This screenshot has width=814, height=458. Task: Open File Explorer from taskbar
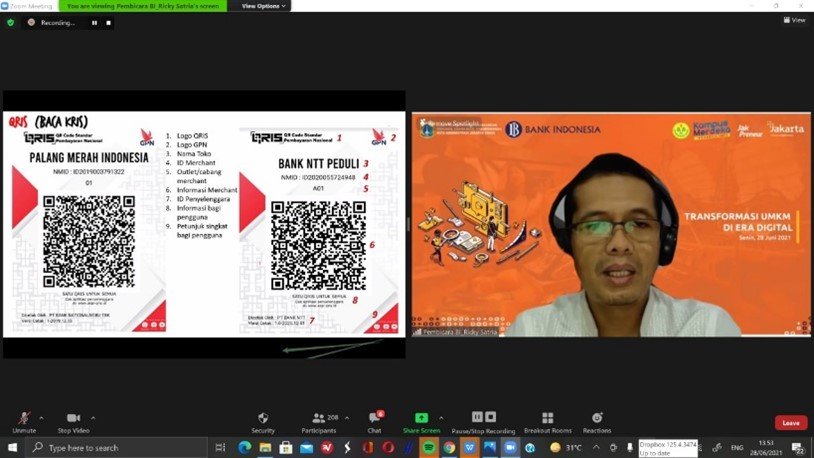[x=265, y=447]
